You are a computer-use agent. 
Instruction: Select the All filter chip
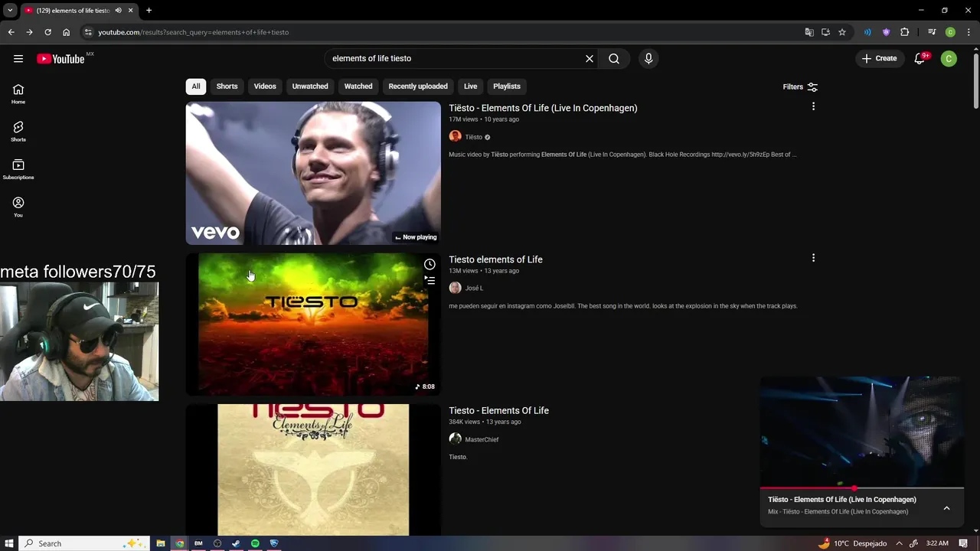coord(196,86)
